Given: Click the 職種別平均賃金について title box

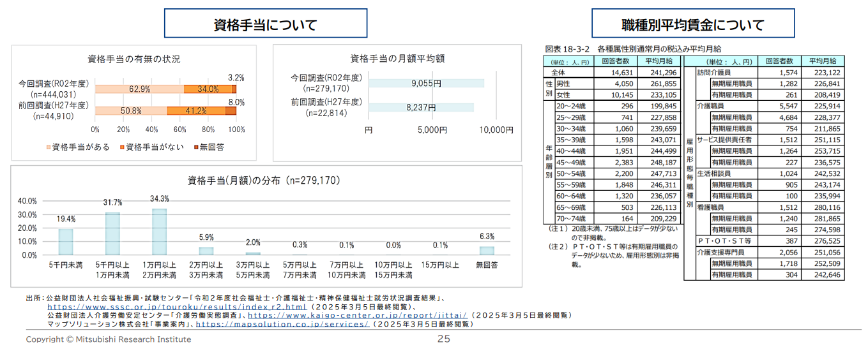Looking at the screenshot, I should click(692, 26).
